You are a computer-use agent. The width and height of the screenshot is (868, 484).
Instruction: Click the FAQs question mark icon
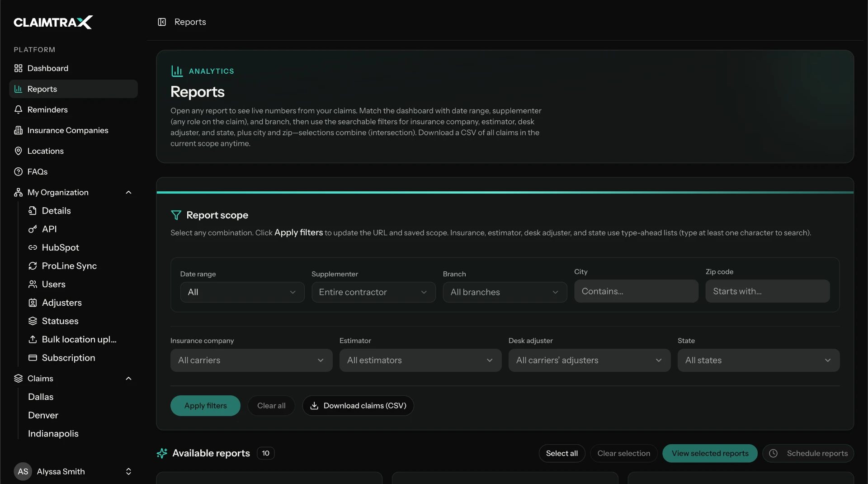tap(18, 172)
